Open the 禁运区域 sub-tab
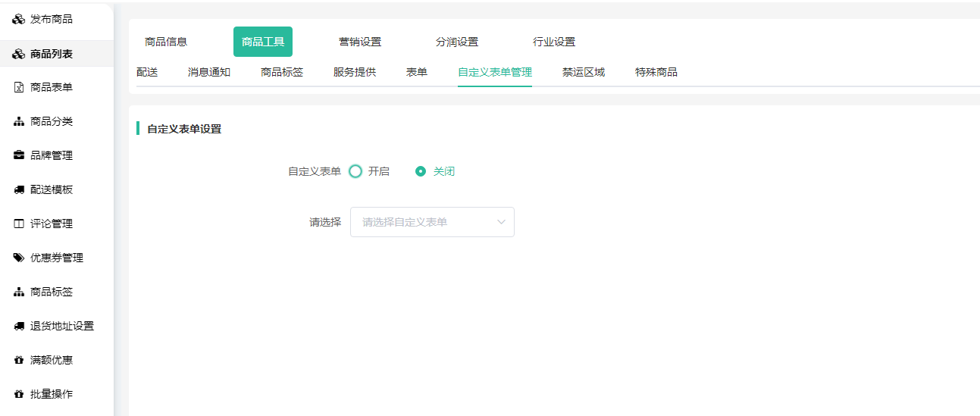 pos(583,73)
